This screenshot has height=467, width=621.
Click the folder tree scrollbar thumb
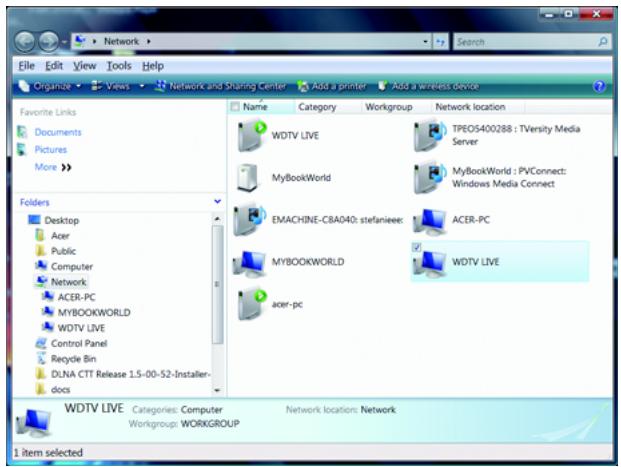tap(217, 284)
